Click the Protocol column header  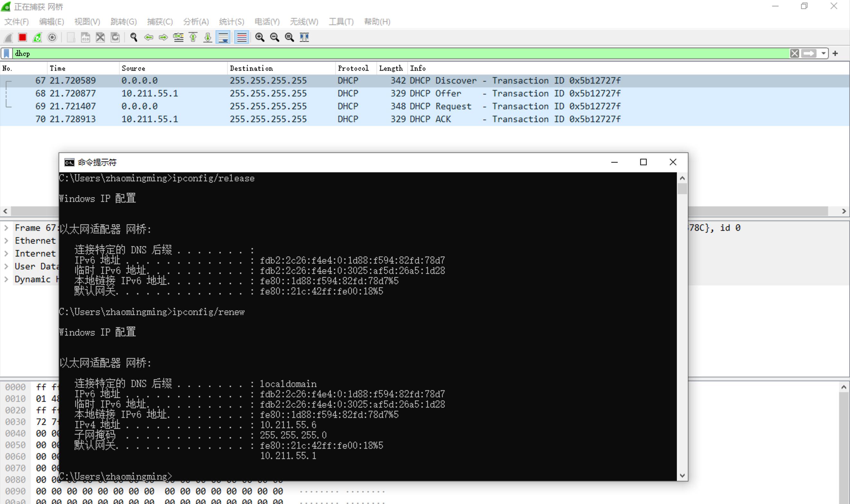click(x=354, y=68)
